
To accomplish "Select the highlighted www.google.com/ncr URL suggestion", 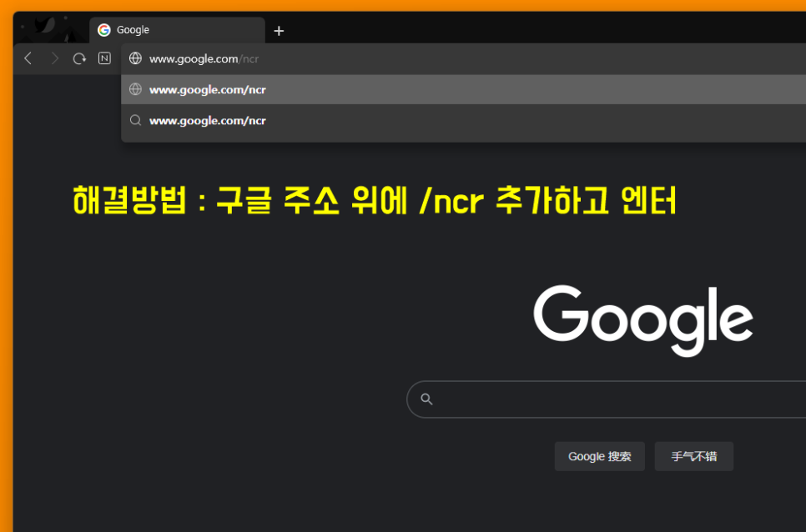I will pyautogui.click(x=464, y=89).
